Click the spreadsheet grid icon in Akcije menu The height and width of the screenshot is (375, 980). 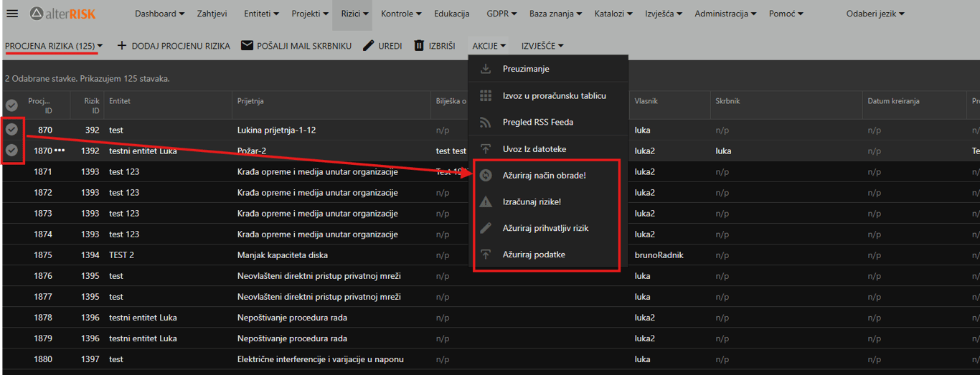pyautogui.click(x=486, y=95)
